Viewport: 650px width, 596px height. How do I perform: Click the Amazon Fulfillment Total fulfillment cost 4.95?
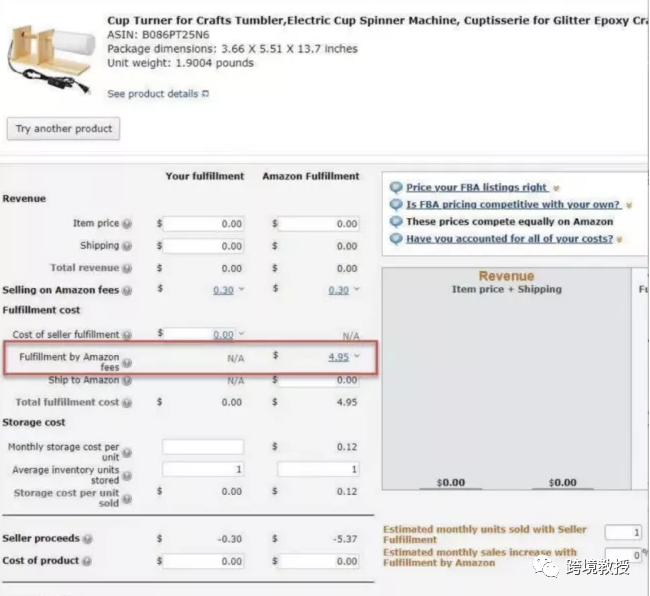[347, 402]
